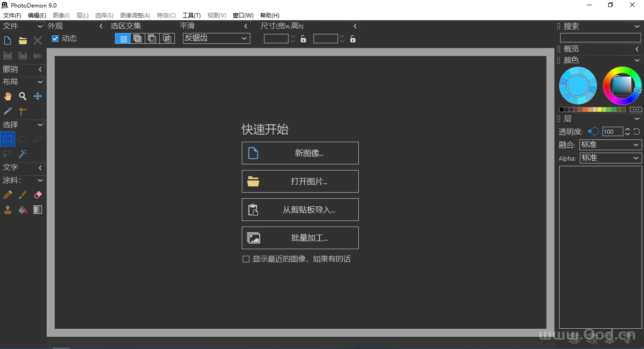
Task: Enable 显示最近的图像 checkbox
Action: [246, 259]
